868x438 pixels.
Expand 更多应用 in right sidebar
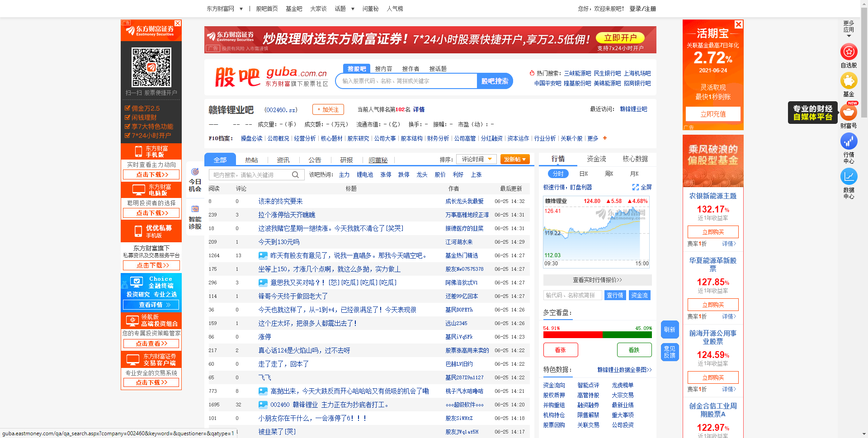tap(849, 29)
